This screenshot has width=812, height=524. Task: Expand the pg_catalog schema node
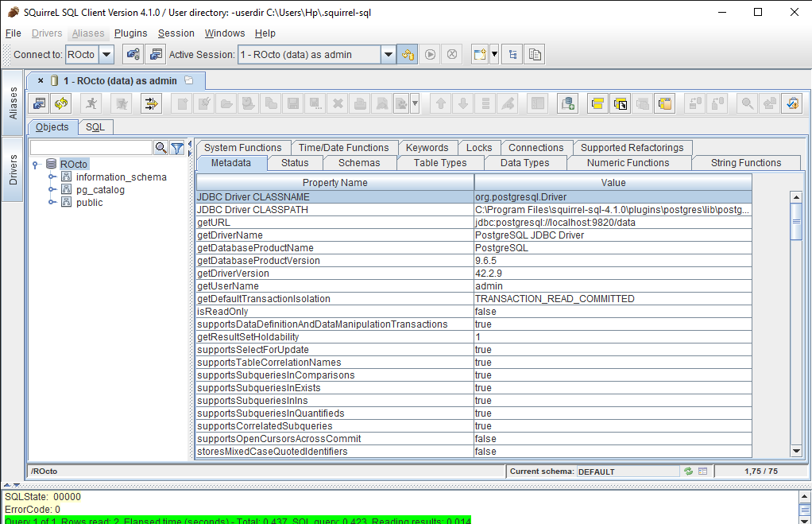click(52, 190)
